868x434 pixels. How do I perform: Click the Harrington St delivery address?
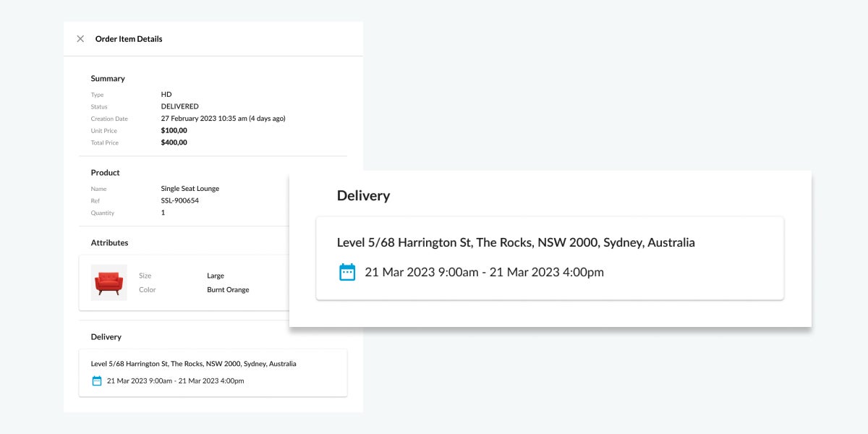[193, 363]
